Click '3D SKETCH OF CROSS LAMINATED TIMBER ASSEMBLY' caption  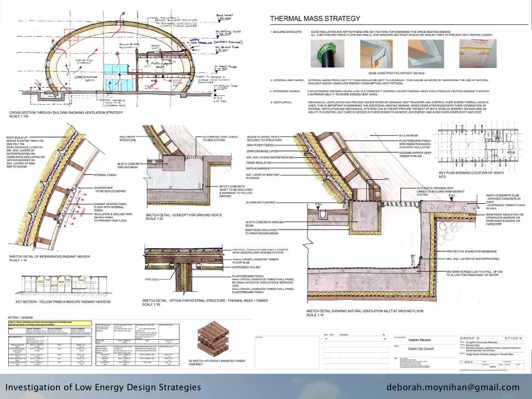217,362
